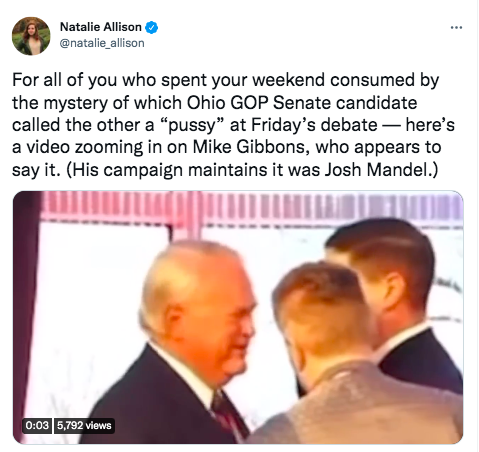The height and width of the screenshot is (452, 479).
Task: Open the @natalie_allison handle link
Action: (102, 43)
